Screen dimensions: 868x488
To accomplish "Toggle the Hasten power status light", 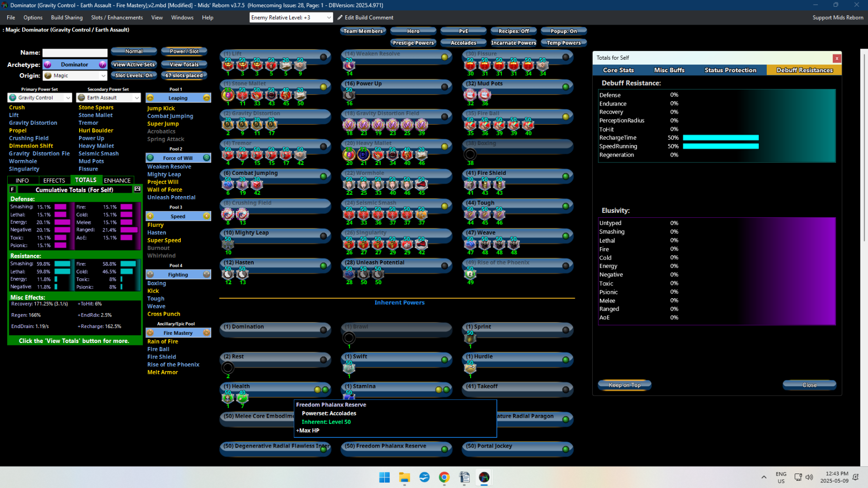I will tap(324, 265).
